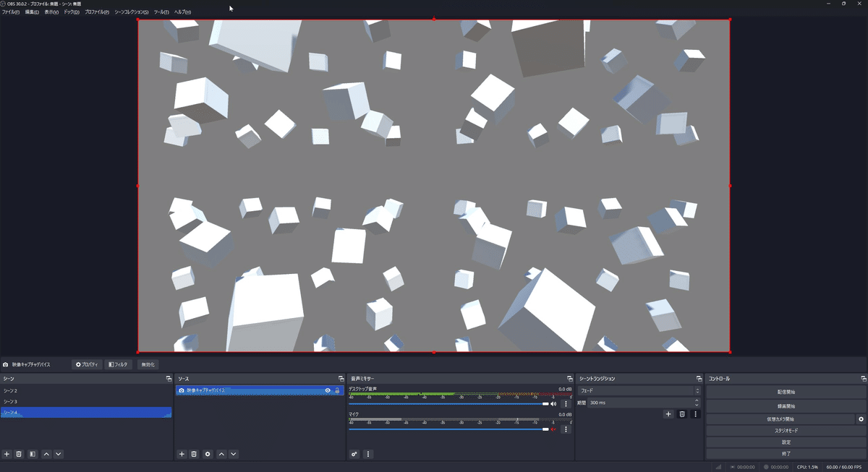Unmute the muted microphone speaker icon
The image size is (868, 472).
click(553, 429)
